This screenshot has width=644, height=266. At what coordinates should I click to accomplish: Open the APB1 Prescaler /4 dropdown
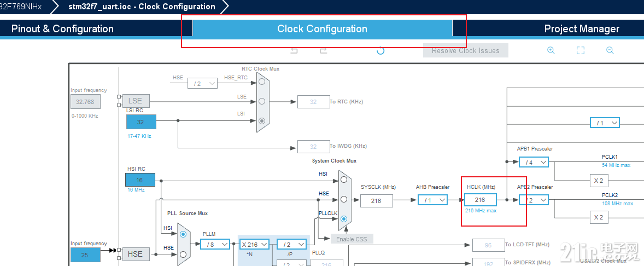pyautogui.click(x=534, y=162)
